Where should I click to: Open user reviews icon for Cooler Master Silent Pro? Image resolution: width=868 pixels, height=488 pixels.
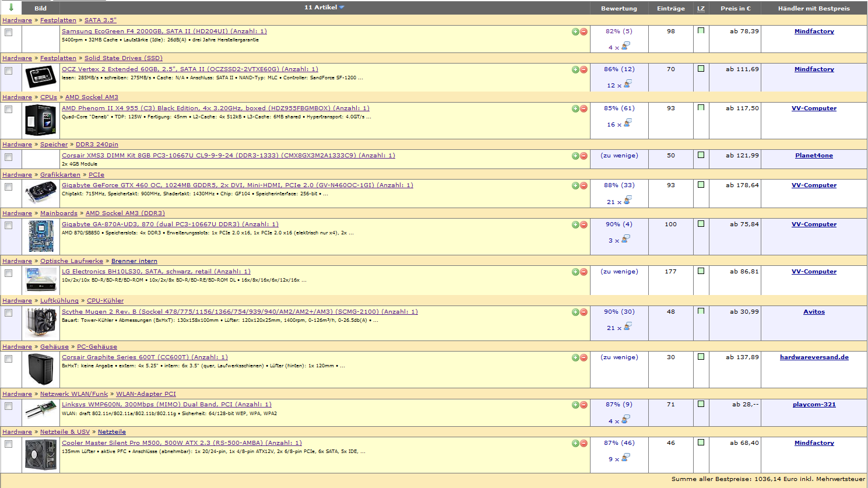click(625, 457)
